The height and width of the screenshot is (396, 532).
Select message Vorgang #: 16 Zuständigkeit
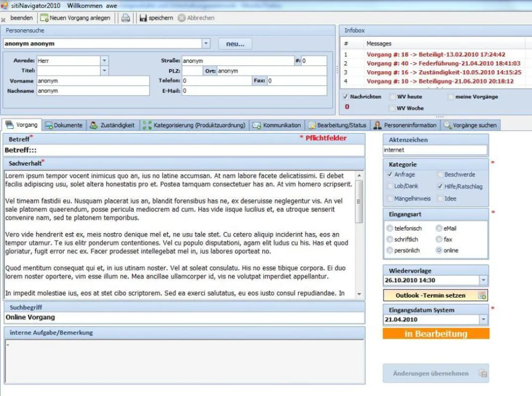tap(444, 72)
